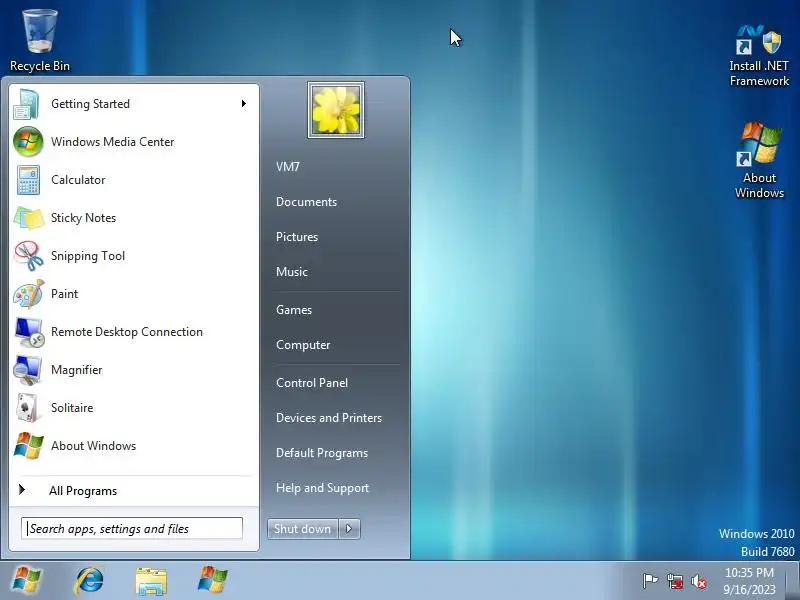Open the VM7 user folder
The width and height of the screenshot is (800, 600).
[x=288, y=167]
